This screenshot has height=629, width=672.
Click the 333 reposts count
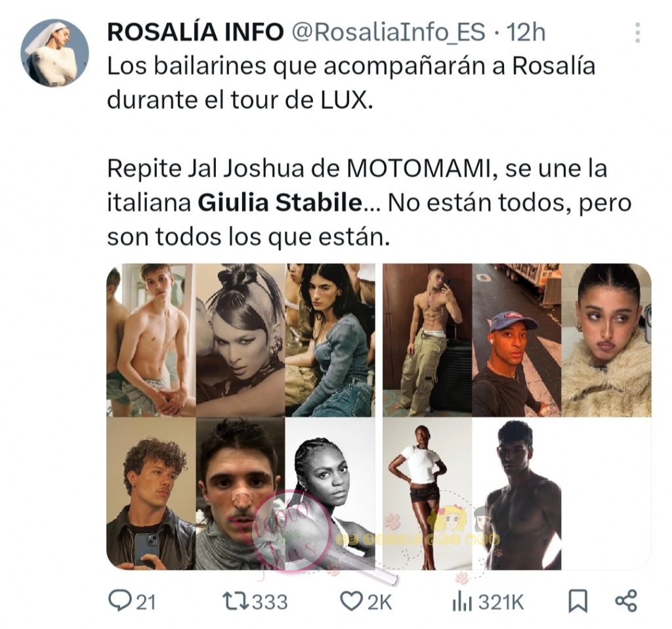tap(270, 602)
